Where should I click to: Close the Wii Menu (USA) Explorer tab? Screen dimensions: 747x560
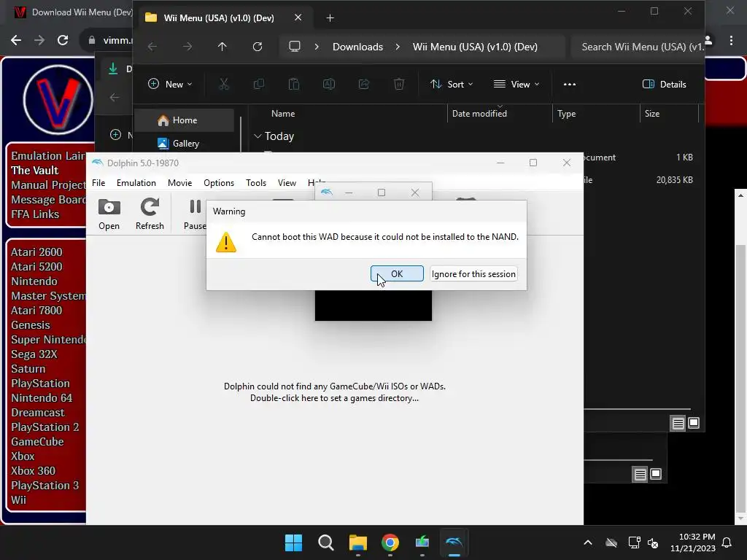(x=298, y=17)
